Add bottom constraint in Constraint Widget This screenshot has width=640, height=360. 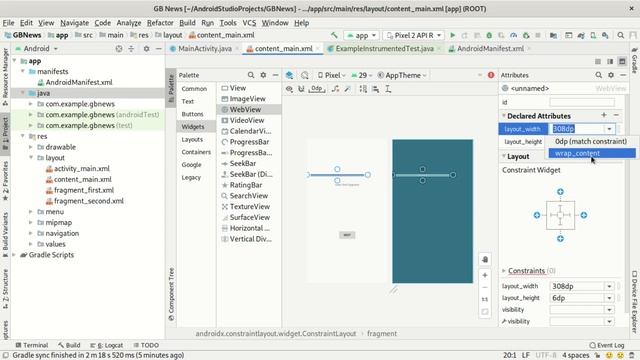tap(560, 239)
